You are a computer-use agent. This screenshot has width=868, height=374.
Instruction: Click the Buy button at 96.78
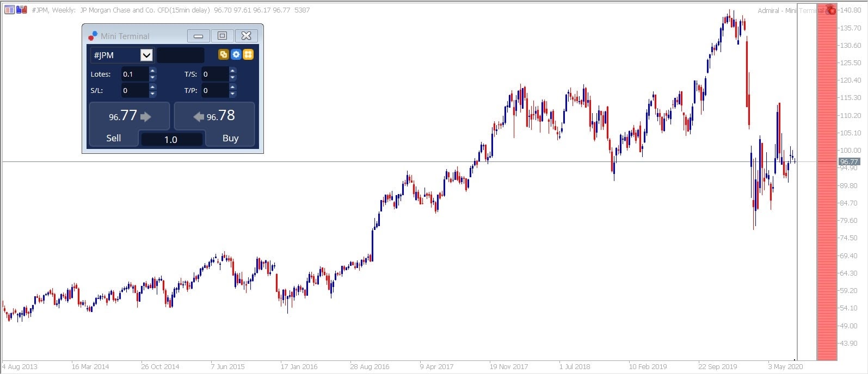point(214,124)
